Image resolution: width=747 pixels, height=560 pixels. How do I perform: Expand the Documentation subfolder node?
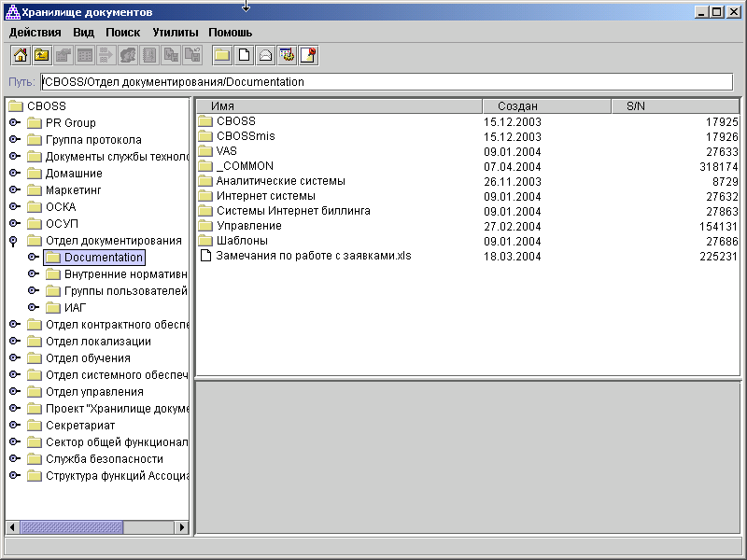point(34,258)
